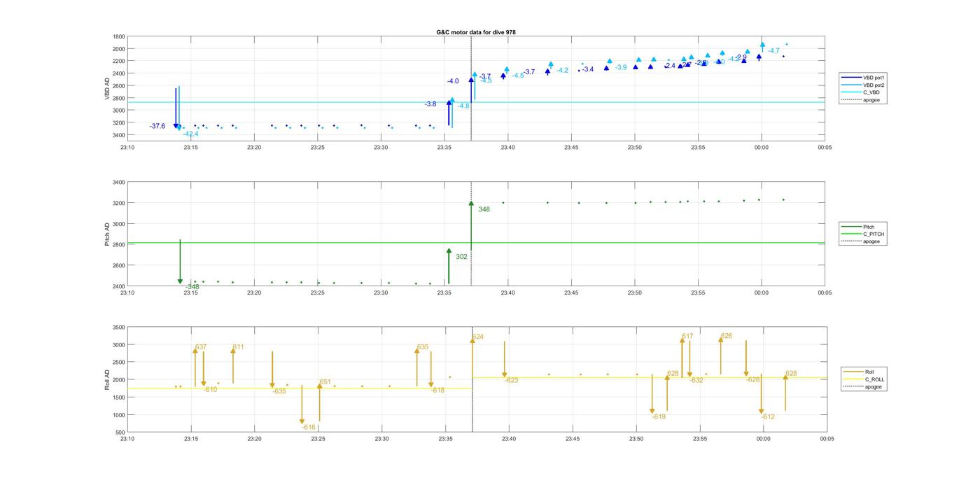Image resolution: width=980 pixels, height=485 pixels.
Task: Select the 'C_VBD' legend entry
Action: tap(862, 92)
